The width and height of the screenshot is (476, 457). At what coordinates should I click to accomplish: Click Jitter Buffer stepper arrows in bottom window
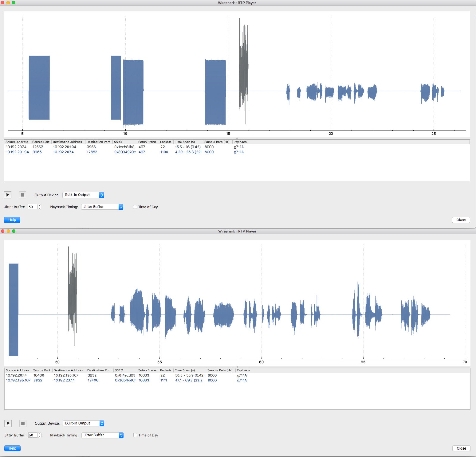click(40, 435)
